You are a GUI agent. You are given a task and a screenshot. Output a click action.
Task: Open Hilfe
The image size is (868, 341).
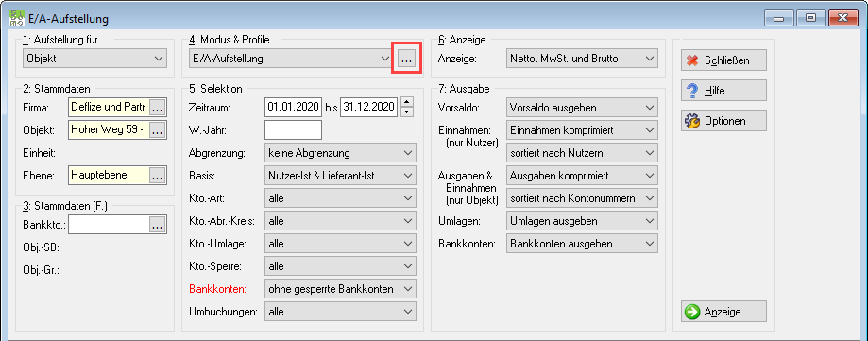[723, 91]
